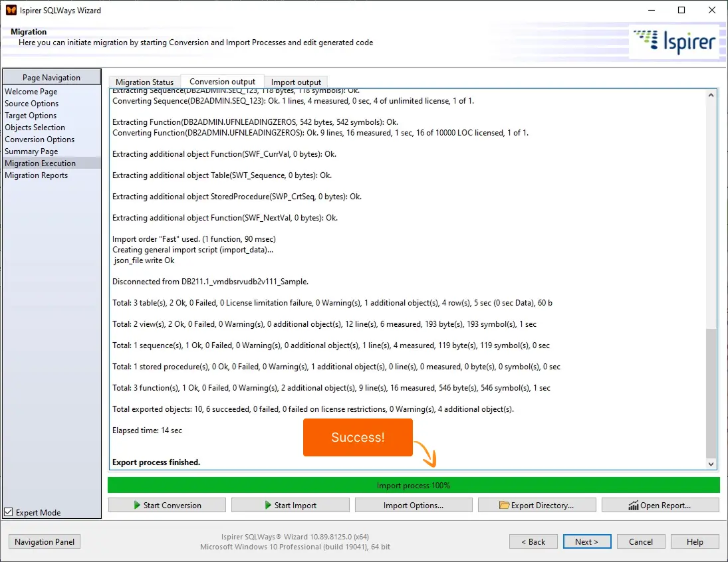Click the 'Total: 2 view(s)' summary line

[x=324, y=324]
